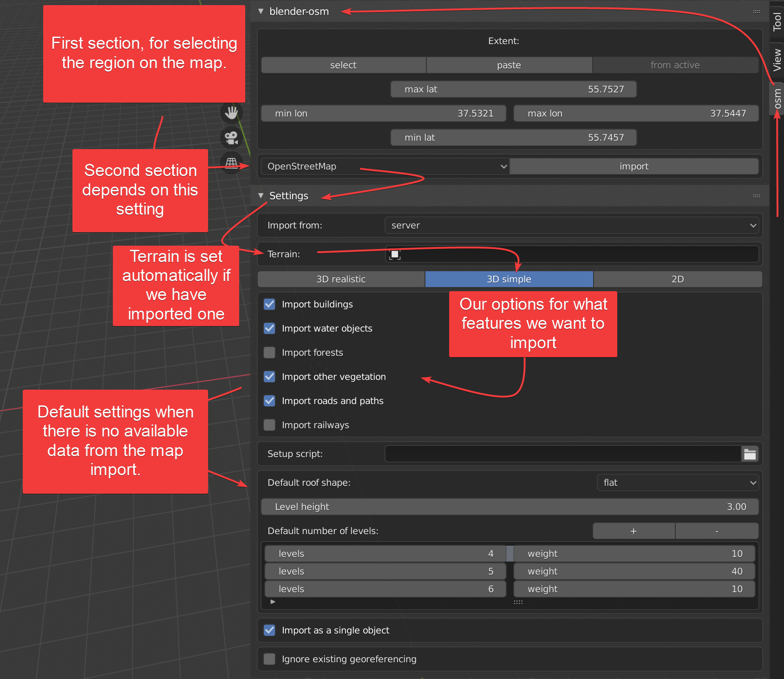Click the max lat value field
Screen dimensions: 784x679
click(x=513, y=89)
